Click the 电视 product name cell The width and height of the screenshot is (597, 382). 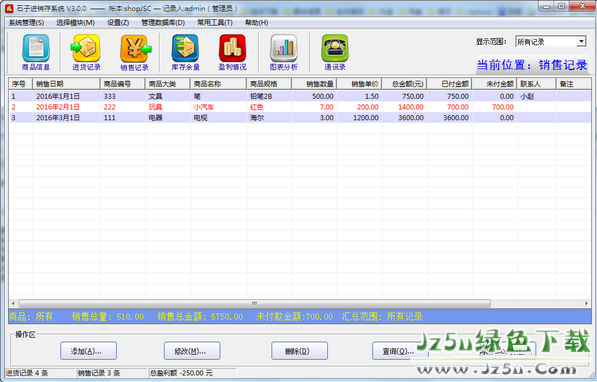[x=219, y=118]
